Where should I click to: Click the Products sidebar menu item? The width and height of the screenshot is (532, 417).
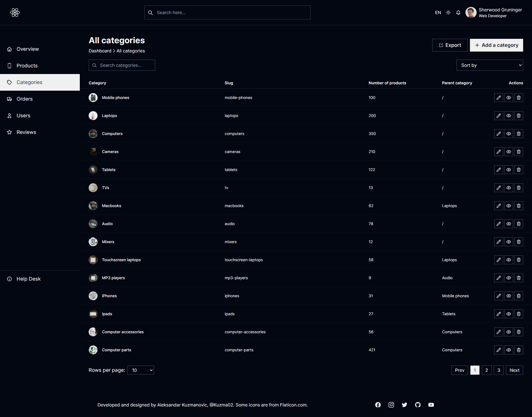[x=27, y=65]
